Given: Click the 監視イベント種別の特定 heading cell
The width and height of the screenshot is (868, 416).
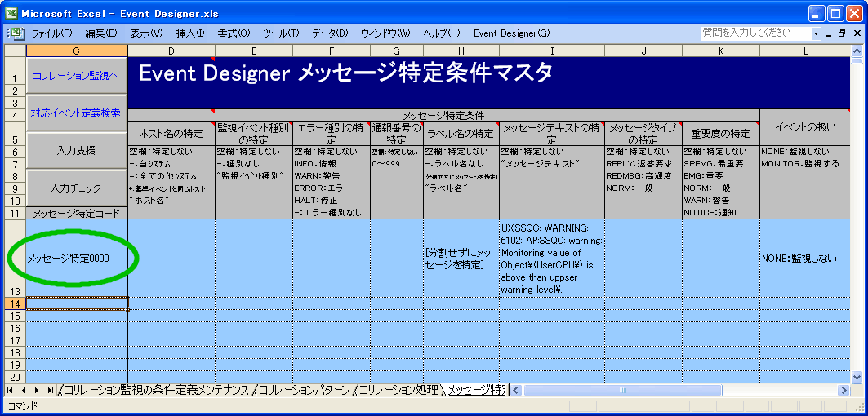Looking at the screenshot, I should click(x=253, y=133).
